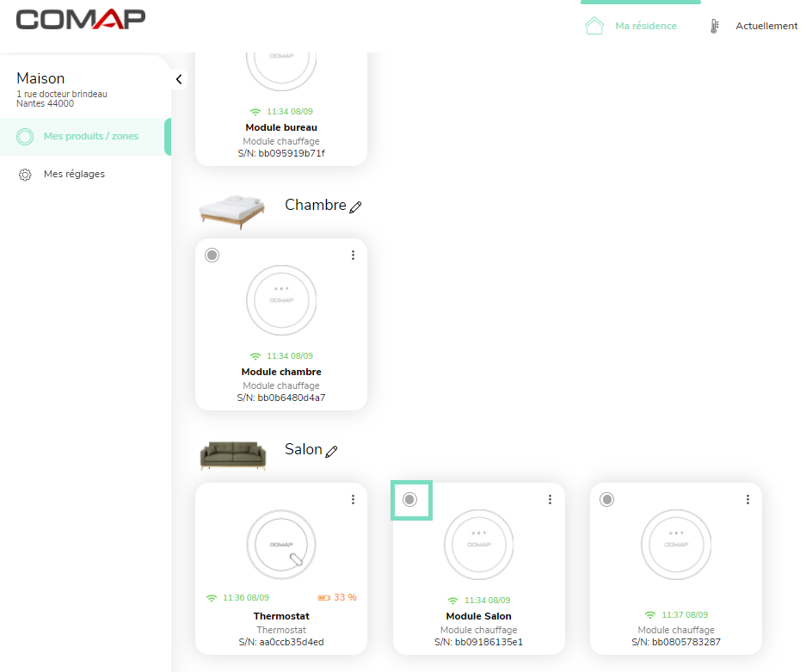The width and height of the screenshot is (812, 672).
Task: Click the Salon zone heading
Action: [x=304, y=449]
